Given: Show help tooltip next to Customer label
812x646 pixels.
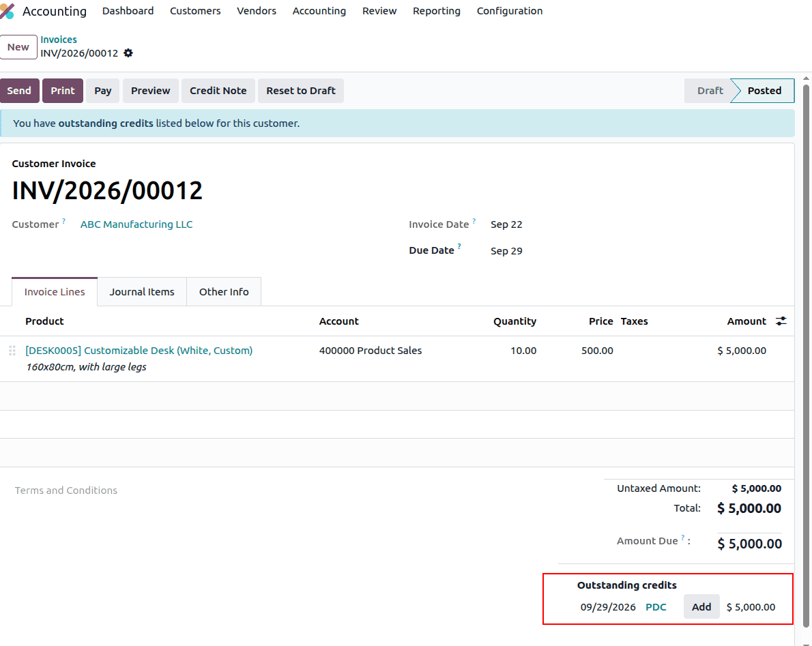Looking at the screenshot, I should pos(63,221).
